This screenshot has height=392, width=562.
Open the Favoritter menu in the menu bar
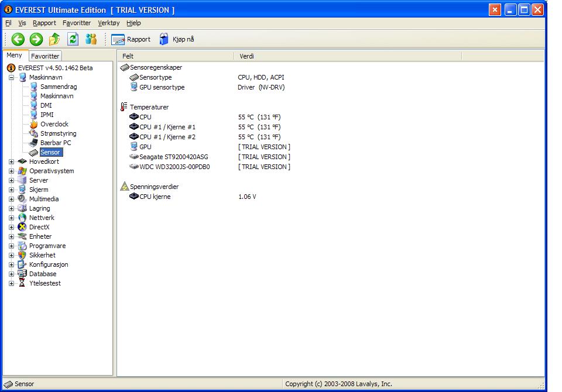click(x=77, y=23)
